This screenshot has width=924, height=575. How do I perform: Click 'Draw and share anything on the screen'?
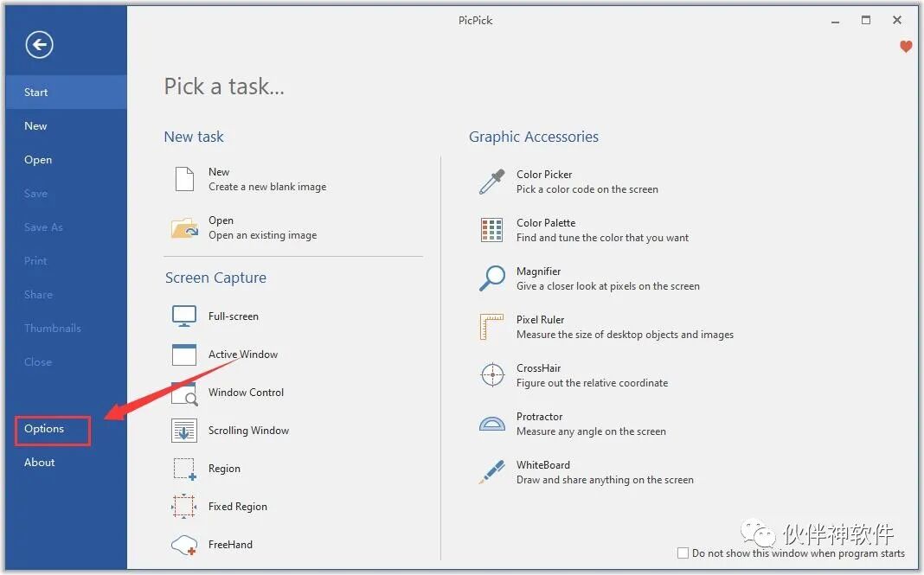(605, 480)
